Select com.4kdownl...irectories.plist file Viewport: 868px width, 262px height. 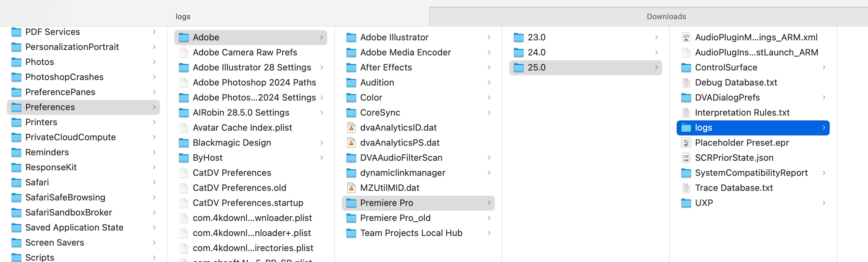(x=251, y=248)
